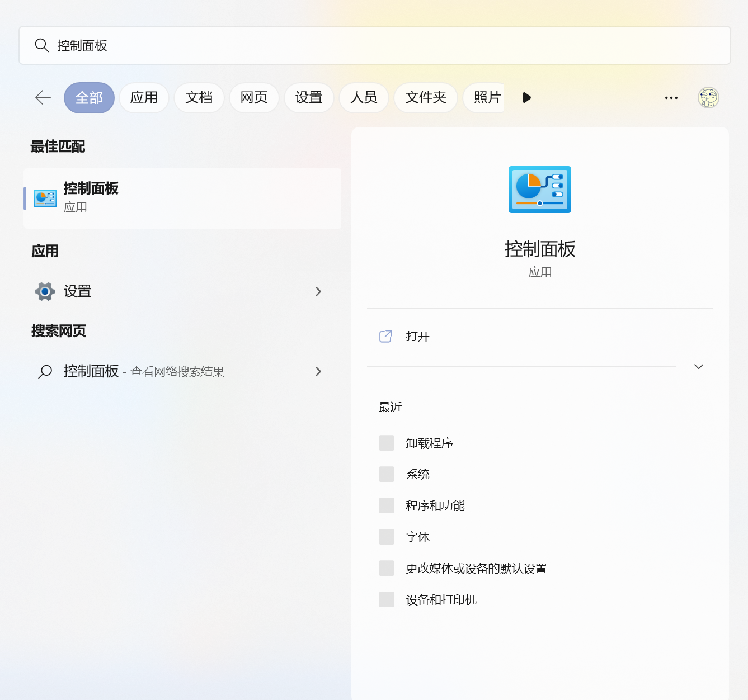The width and height of the screenshot is (748, 700).
Task: Open recent item 更改媒体或设备的默认设置
Action: (477, 568)
